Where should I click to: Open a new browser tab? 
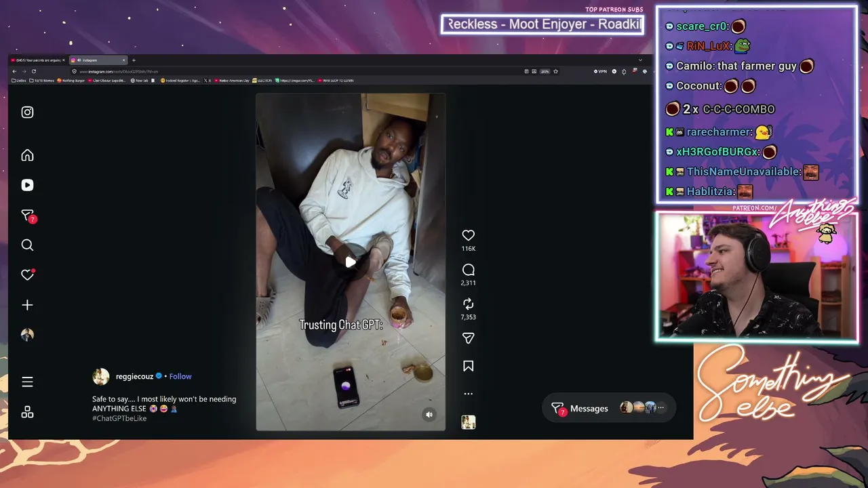(x=134, y=60)
